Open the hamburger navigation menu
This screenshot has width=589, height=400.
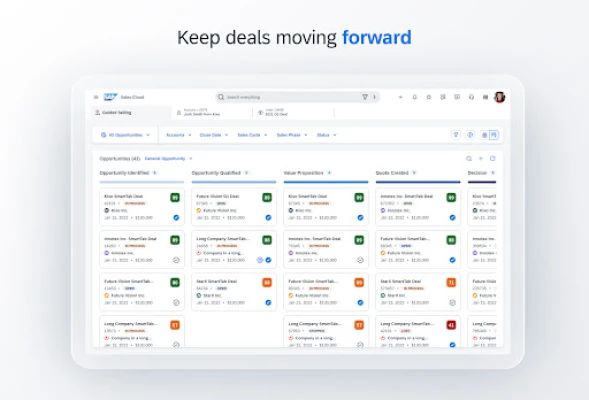[x=96, y=97]
